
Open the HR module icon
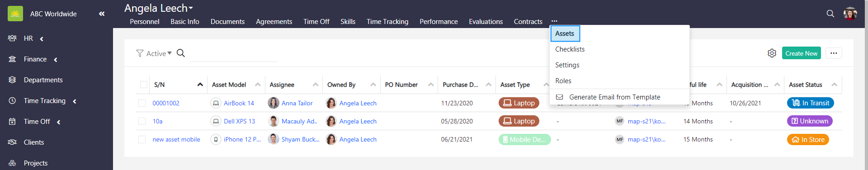point(12,38)
